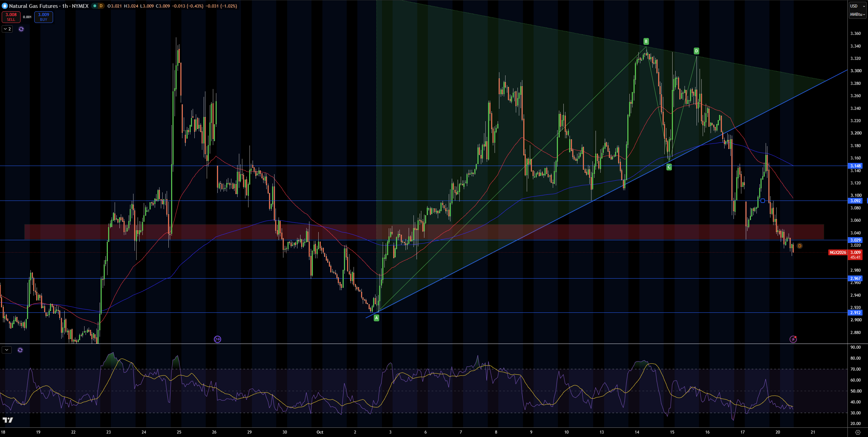Click the −0.013 (−0.43%) change value
Viewport: 868px width, 437px height.
[187, 6]
